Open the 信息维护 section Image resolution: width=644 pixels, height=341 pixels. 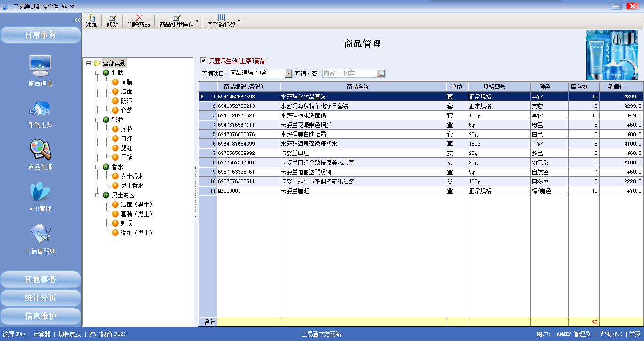40,316
